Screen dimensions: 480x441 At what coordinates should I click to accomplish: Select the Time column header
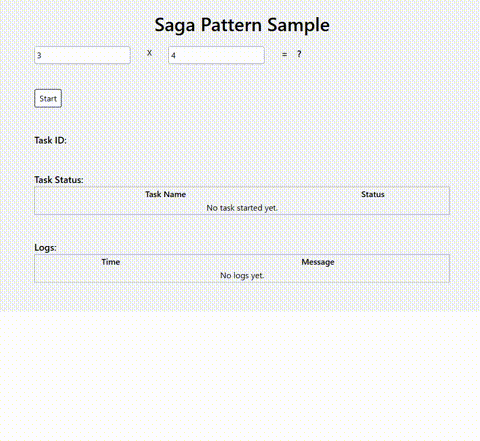point(111,262)
